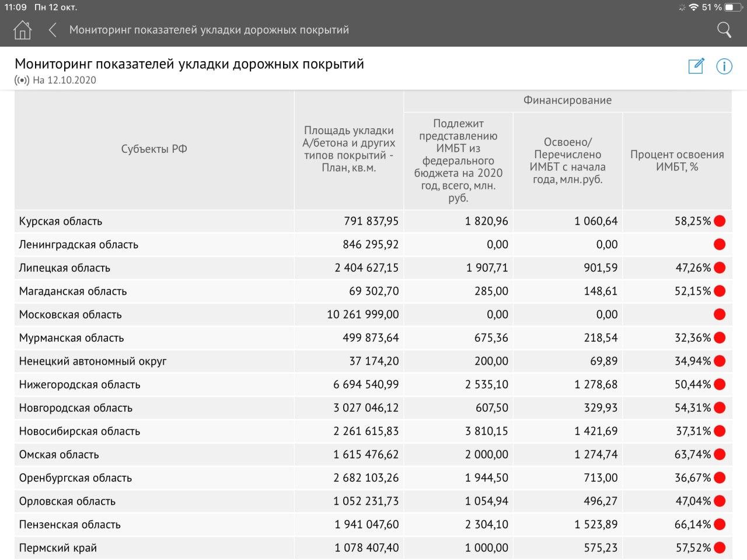This screenshot has height=560, width=747.
Task: Go back using the chevron arrow
Action: 53,30
